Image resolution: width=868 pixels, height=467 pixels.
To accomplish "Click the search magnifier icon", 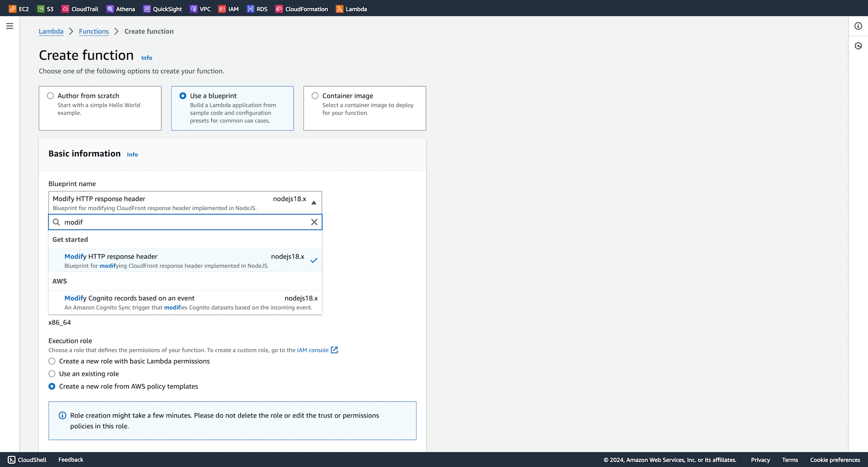I will click(x=56, y=222).
